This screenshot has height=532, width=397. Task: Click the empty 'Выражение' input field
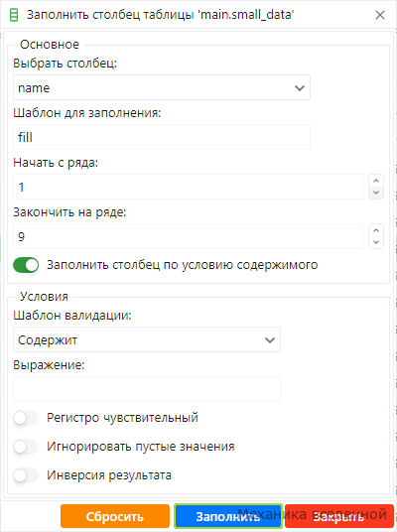[x=147, y=389]
